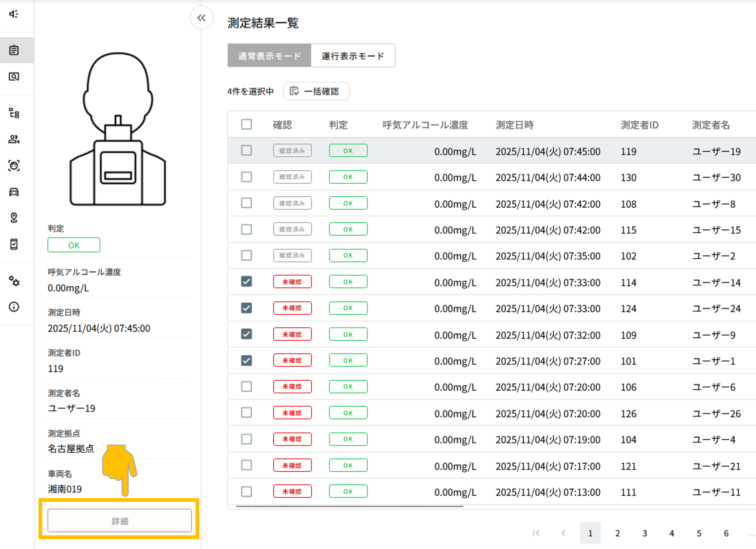
Task: Select the 通常表示モード tab
Action: [269, 56]
